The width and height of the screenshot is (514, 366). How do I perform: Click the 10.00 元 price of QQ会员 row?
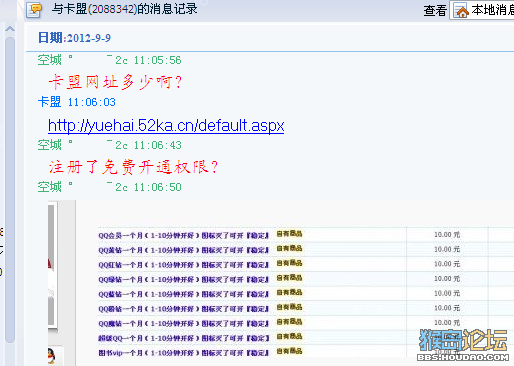click(447, 235)
